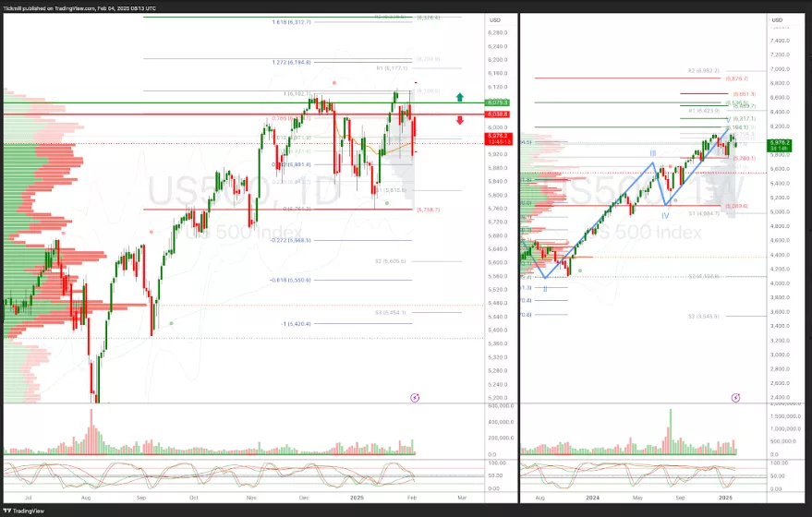Click the Jul label on daily time axis

(29, 498)
